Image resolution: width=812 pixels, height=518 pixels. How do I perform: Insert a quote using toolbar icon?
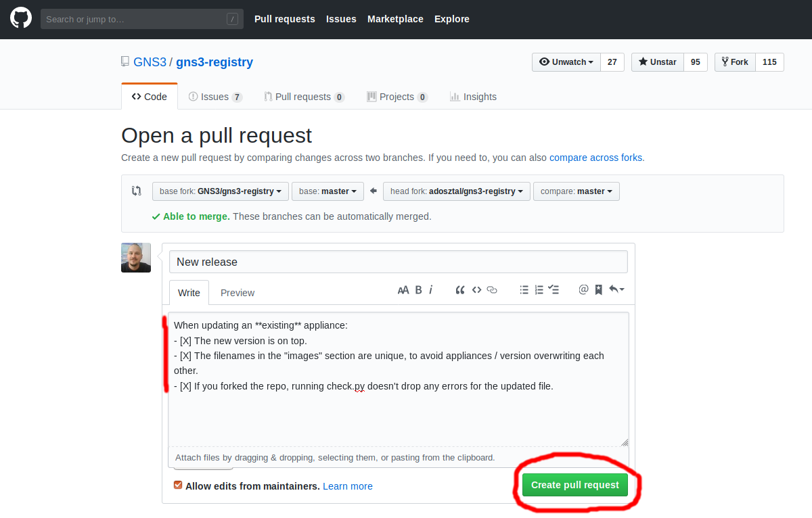coord(460,290)
